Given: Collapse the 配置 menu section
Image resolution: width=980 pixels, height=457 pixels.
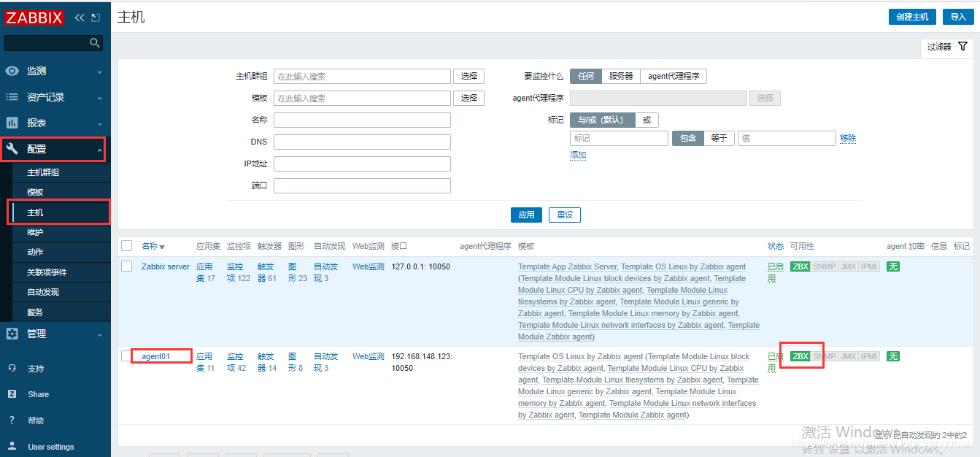Looking at the screenshot, I should point(55,149).
